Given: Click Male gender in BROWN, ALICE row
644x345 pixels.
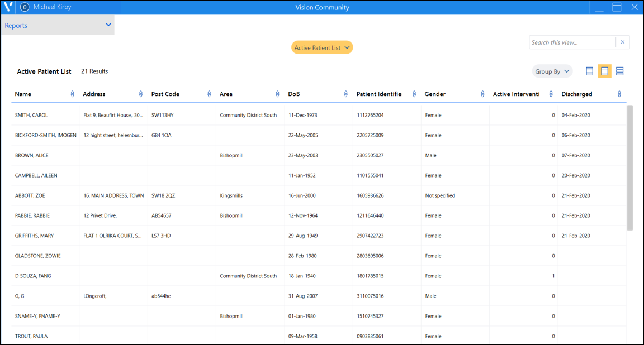Looking at the screenshot, I should [x=431, y=156].
